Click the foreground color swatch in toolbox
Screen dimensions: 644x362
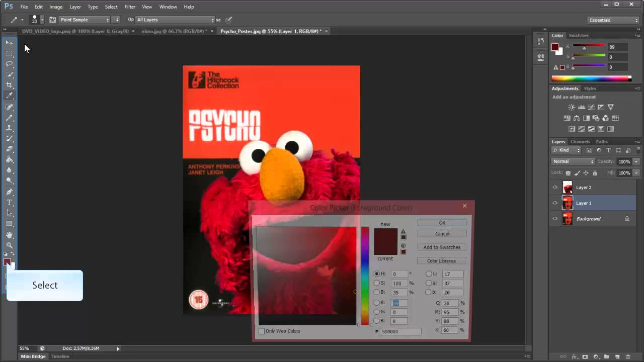pyautogui.click(x=7, y=262)
